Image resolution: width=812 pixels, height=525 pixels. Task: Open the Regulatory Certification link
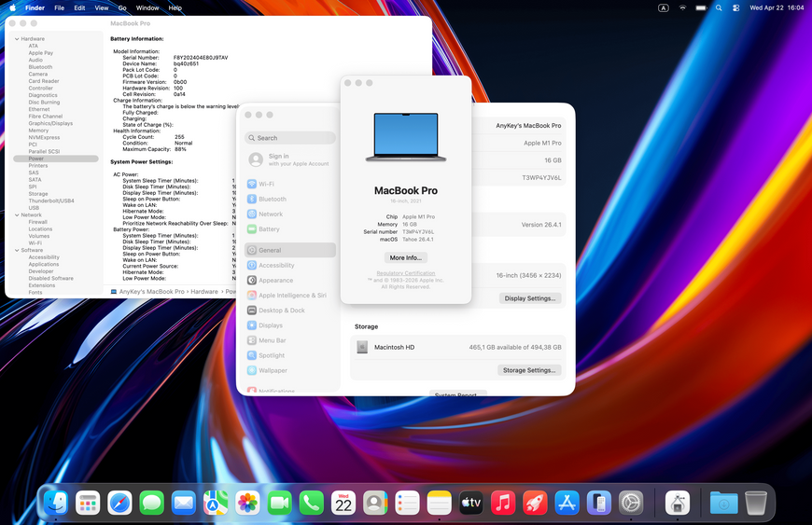coord(405,273)
